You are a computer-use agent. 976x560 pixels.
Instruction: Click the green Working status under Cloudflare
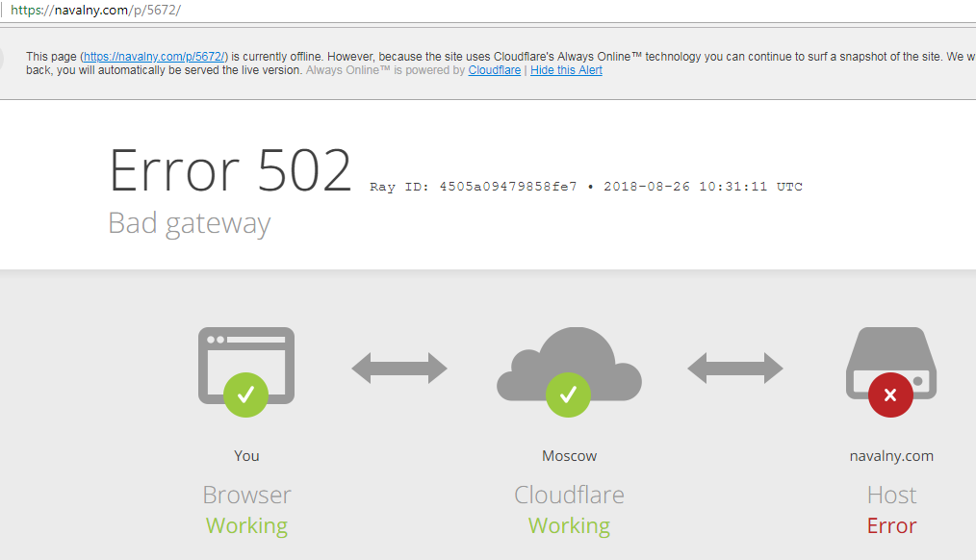[569, 525]
